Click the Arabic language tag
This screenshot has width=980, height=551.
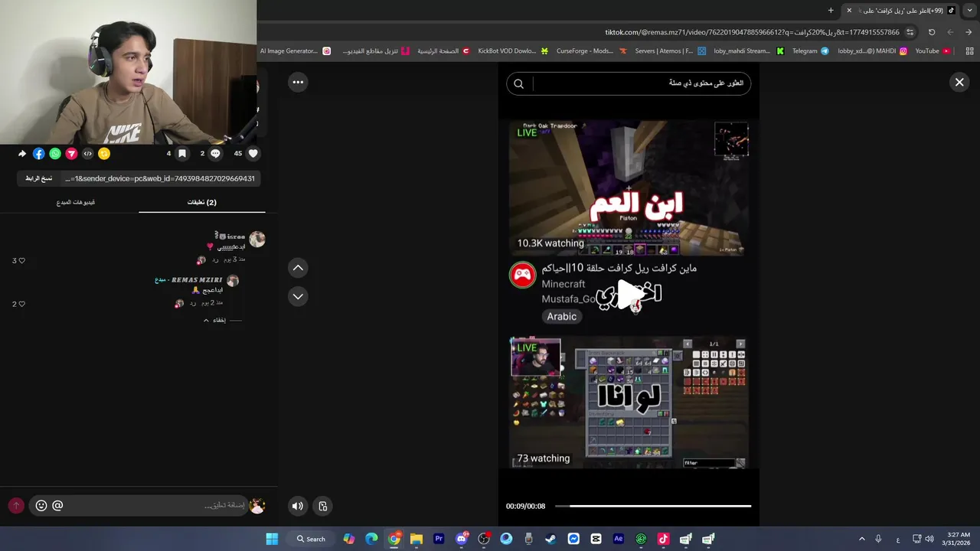click(x=561, y=316)
